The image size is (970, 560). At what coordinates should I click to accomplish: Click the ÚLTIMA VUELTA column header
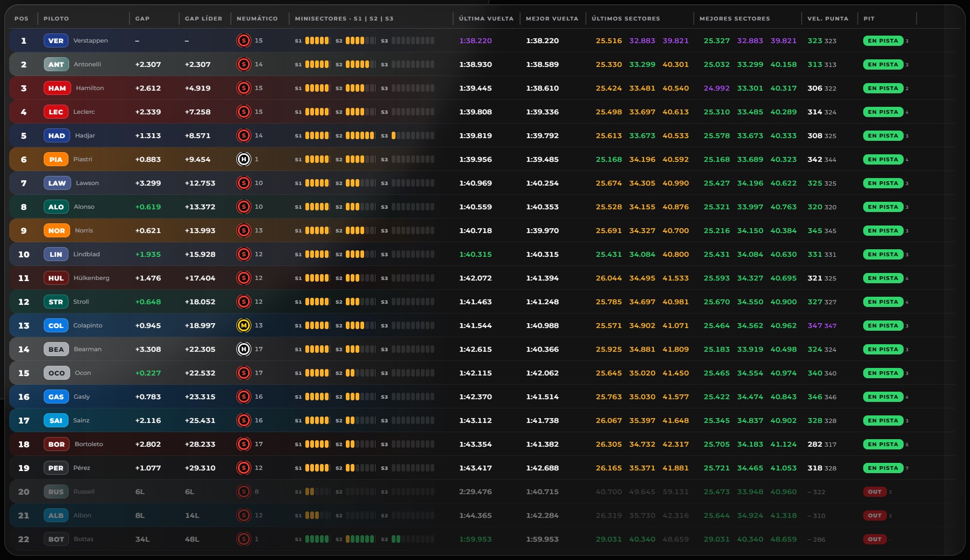[486, 18]
